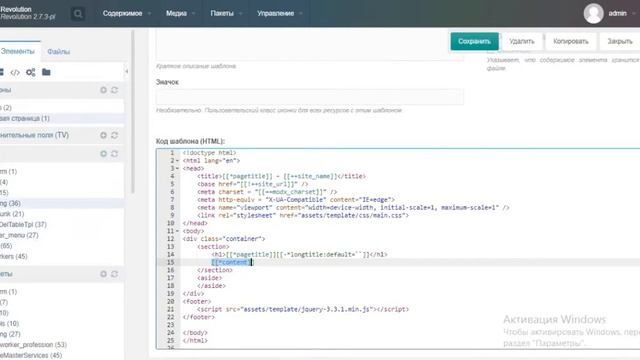The image size is (640, 360).
Task: Open the Управление menu
Action: click(276, 13)
